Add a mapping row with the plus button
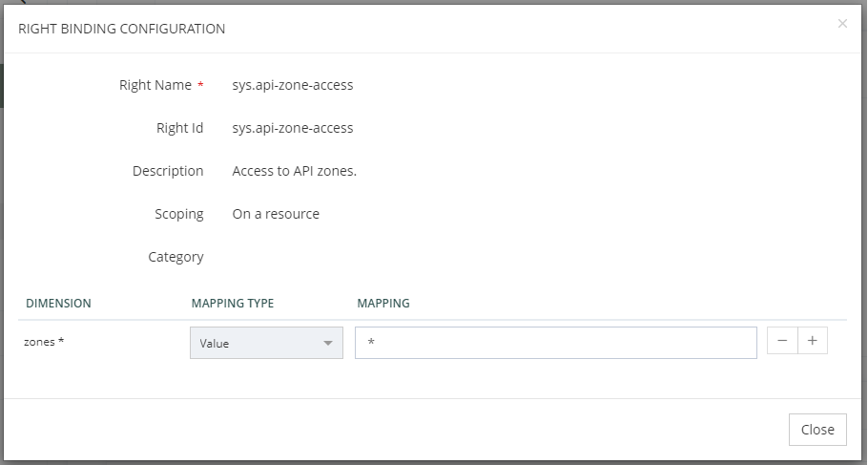Viewport: 868px width, 465px height. (813, 342)
